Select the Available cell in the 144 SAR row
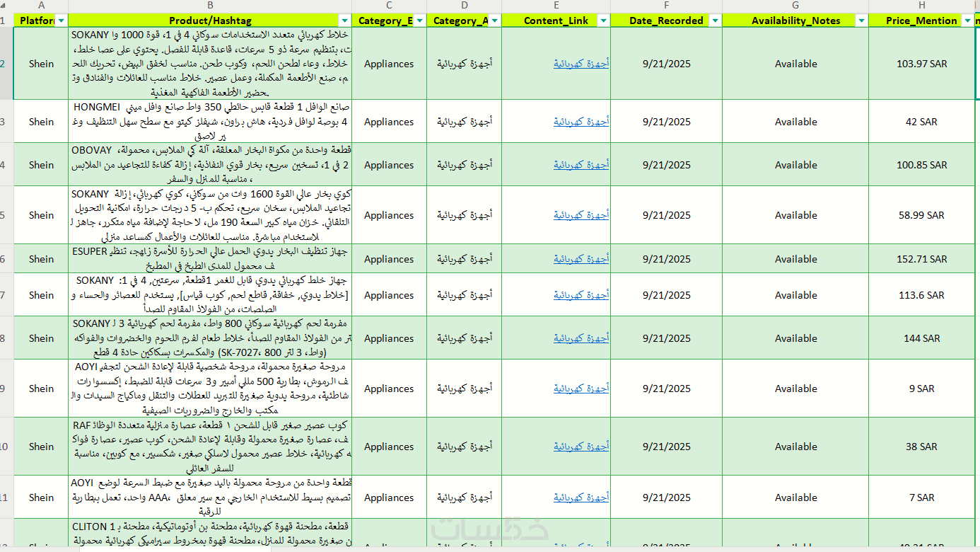 click(795, 338)
